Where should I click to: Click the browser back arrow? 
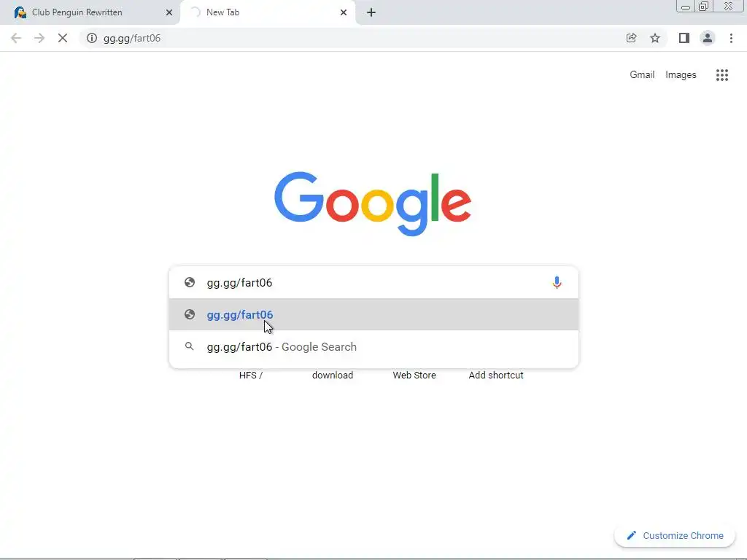16,38
